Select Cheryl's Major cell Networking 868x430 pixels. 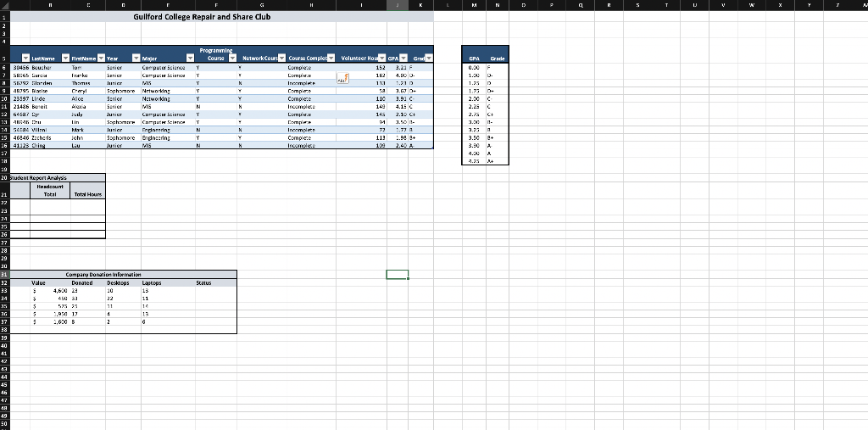tap(169, 90)
